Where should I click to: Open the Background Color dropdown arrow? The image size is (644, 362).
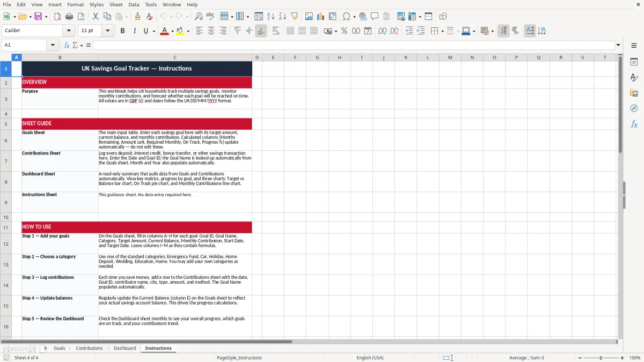pyautogui.click(x=188, y=31)
